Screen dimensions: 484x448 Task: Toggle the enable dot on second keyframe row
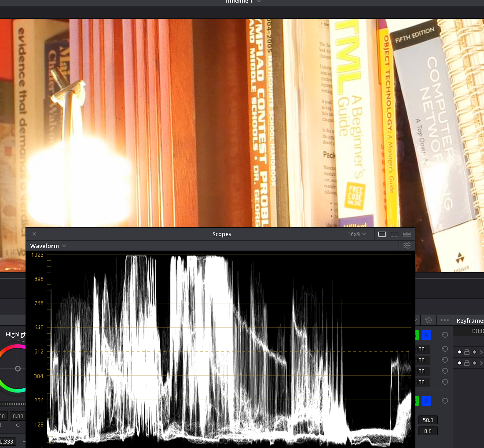(x=459, y=363)
